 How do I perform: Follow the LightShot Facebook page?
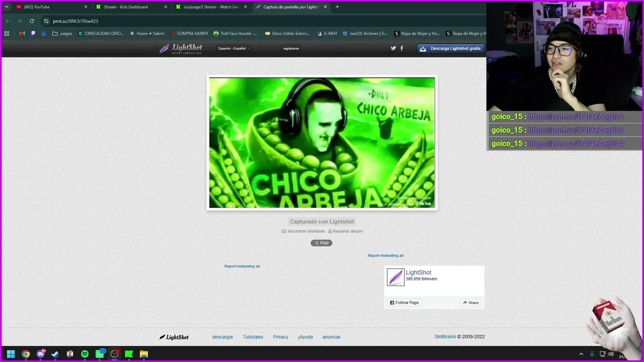tap(404, 303)
